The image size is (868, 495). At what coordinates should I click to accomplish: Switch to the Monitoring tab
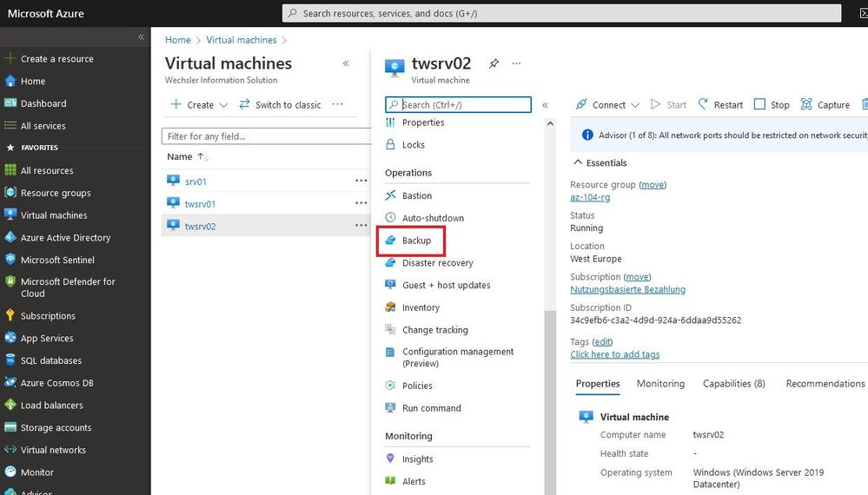(x=660, y=384)
